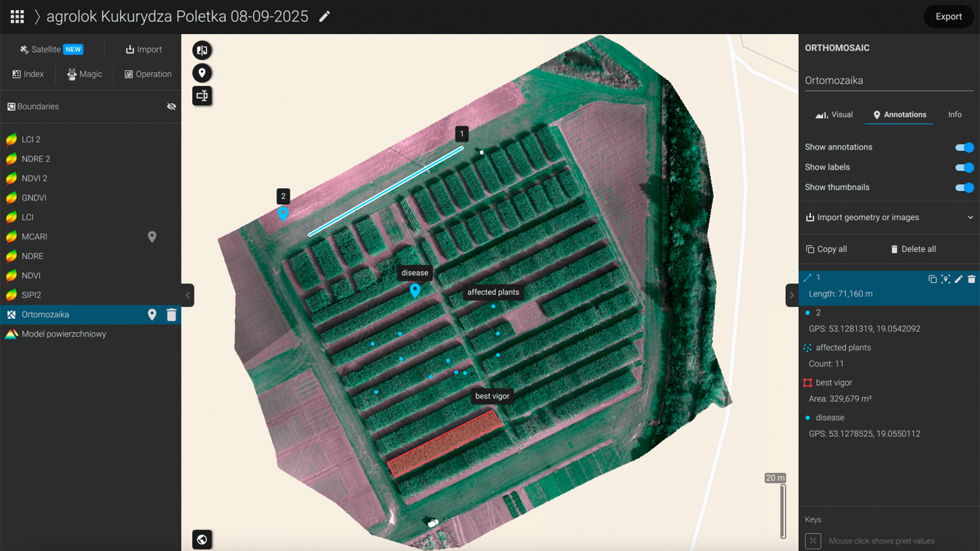
Task: Activate the compare split-view map tool
Action: pyautogui.click(x=202, y=50)
